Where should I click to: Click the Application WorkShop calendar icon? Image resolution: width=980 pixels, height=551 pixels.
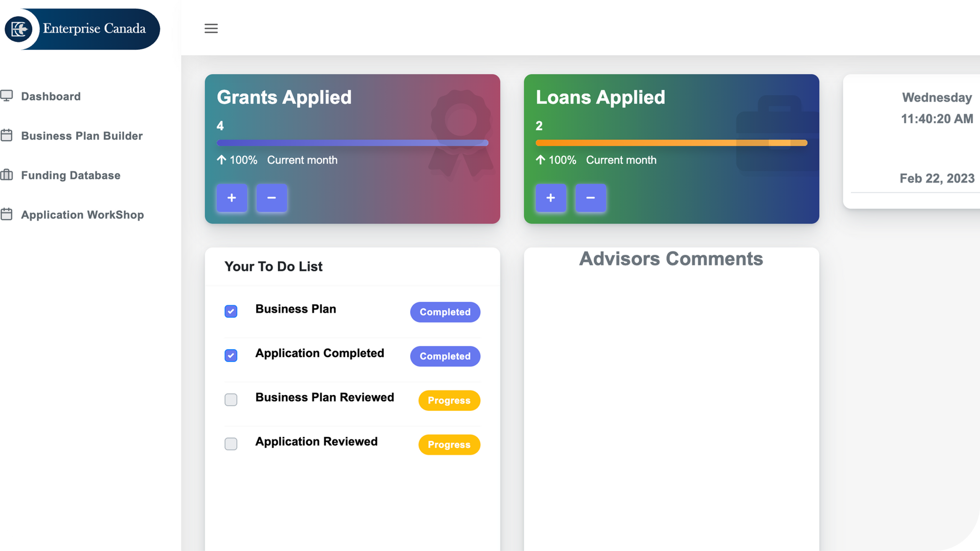coord(7,214)
